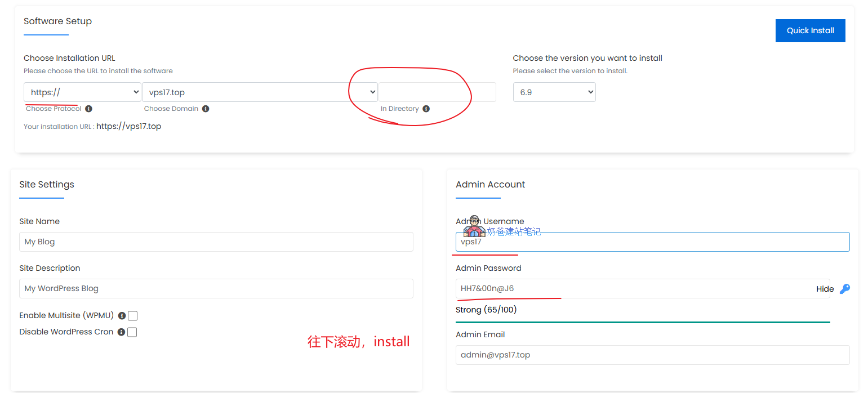Click info icon next to In Directory
Viewport: 868px width, 393px height.
[426, 109]
